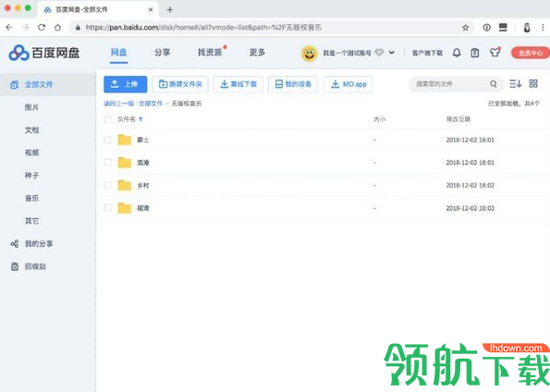Click the browser home icon
Screen dimensions: 550x392
pyautogui.click(x=58, y=28)
